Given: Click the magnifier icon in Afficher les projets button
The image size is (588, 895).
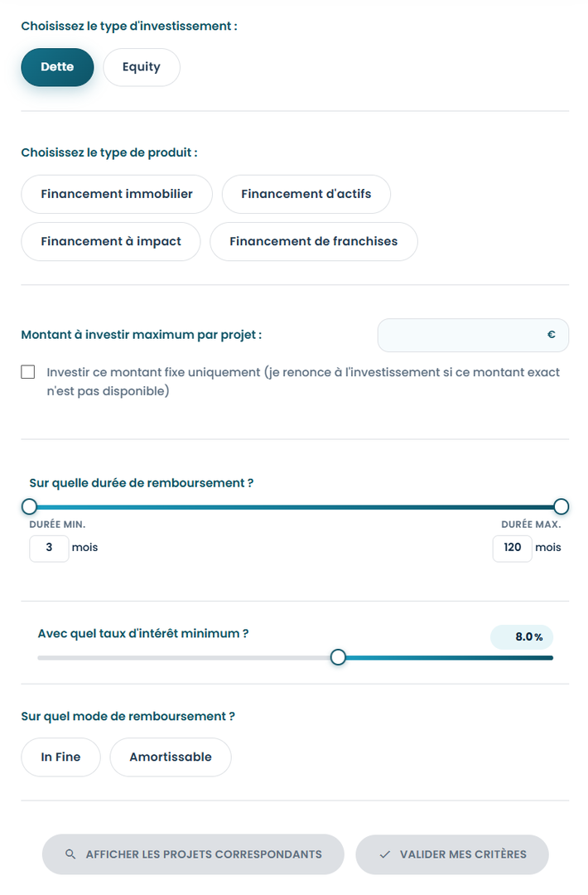Looking at the screenshot, I should (x=70, y=854).
